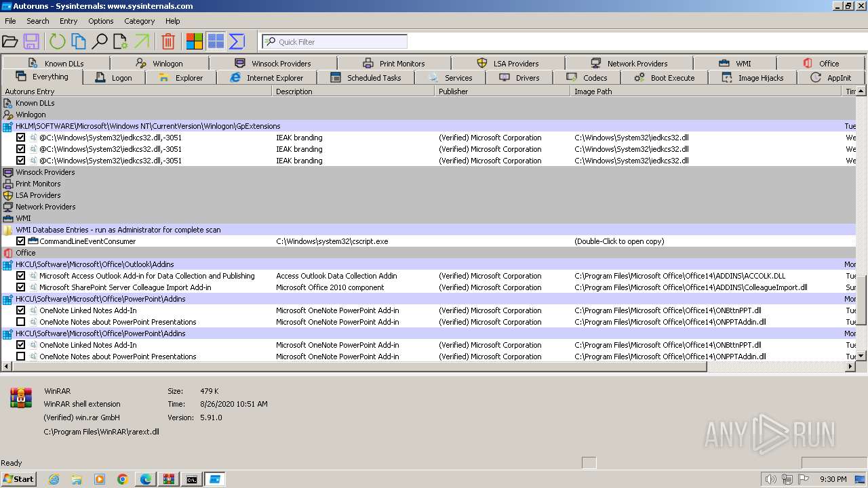Open the Category menu

point(140,21)
